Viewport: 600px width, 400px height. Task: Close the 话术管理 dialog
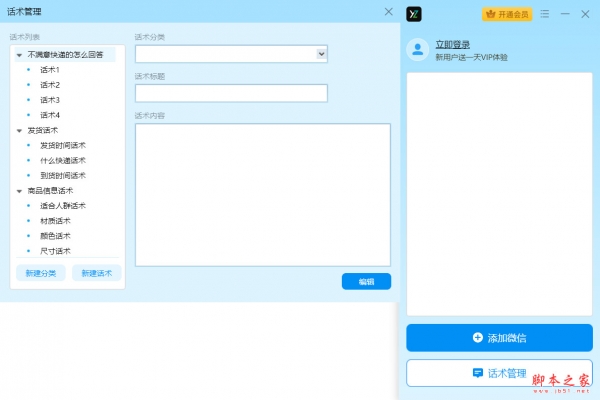[389, 12]
